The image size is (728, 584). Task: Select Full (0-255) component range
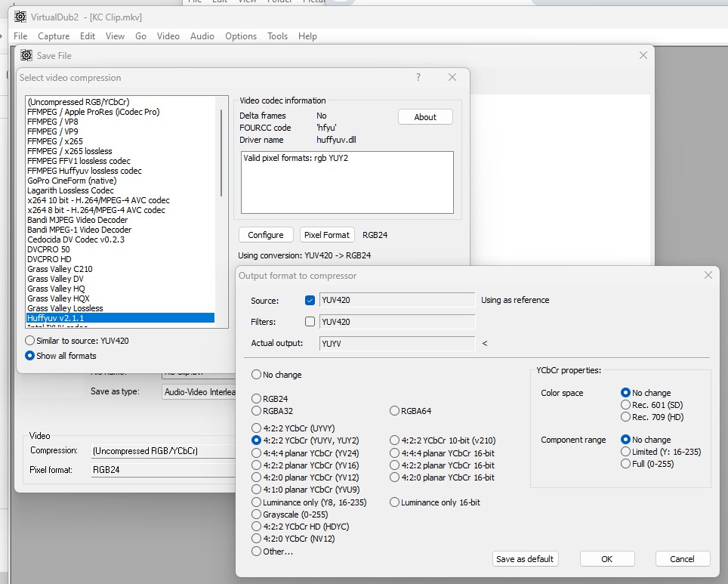625,464
